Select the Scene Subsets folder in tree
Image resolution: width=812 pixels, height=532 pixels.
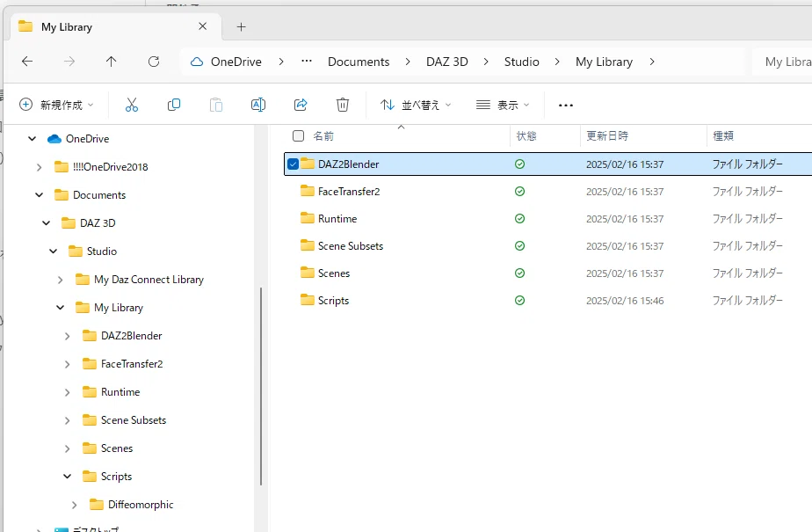pos(134,420)
